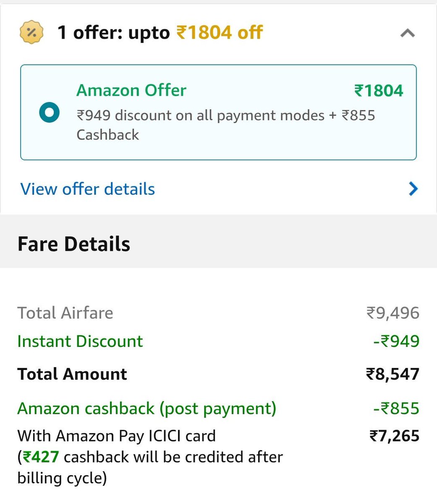Viewport: 437px width, 504px height.
Task: Click the ₹8,547 total amount value
Action: point(393,374)
